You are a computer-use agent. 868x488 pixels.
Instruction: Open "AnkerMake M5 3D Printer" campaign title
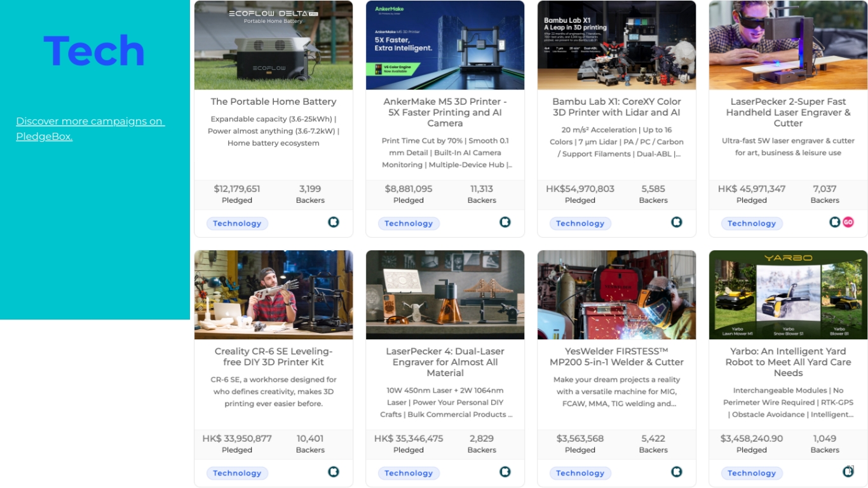[445, 112]
